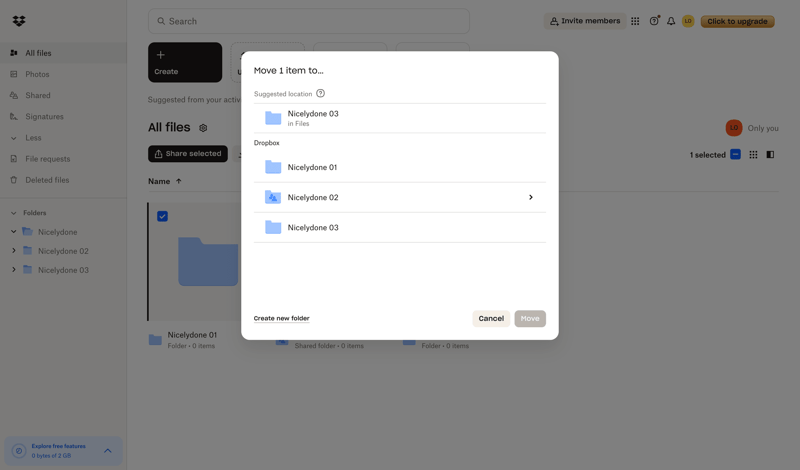The image size is (800, 470).
Task: Click the Nicelydone 01 file name label
Action: tap(192, 335)
